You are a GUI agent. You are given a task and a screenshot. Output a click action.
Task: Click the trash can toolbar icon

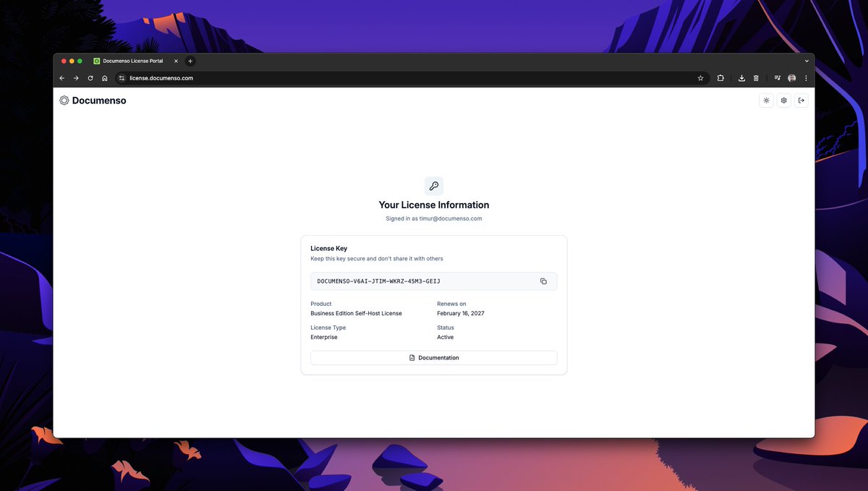[x=756, y=78]
